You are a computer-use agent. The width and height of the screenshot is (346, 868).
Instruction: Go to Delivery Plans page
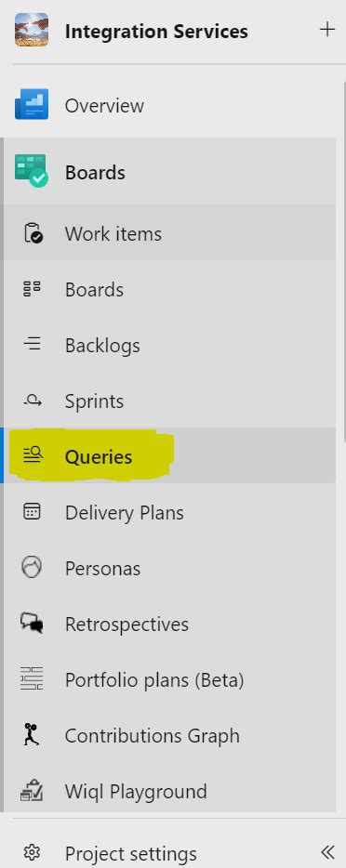pos(170,512)
